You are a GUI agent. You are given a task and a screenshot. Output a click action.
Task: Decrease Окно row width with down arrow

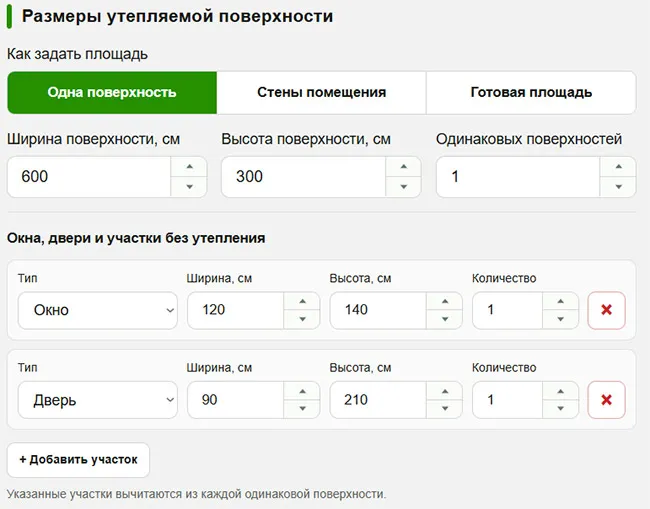302,319
